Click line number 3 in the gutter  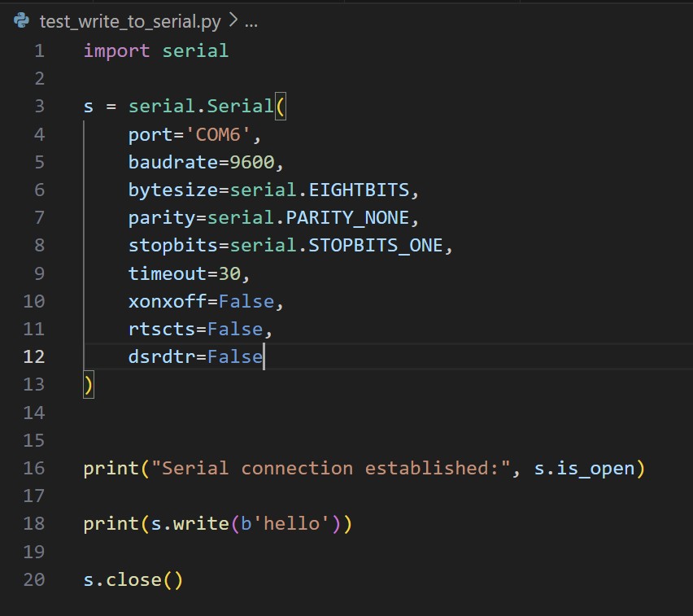point(40,107)
